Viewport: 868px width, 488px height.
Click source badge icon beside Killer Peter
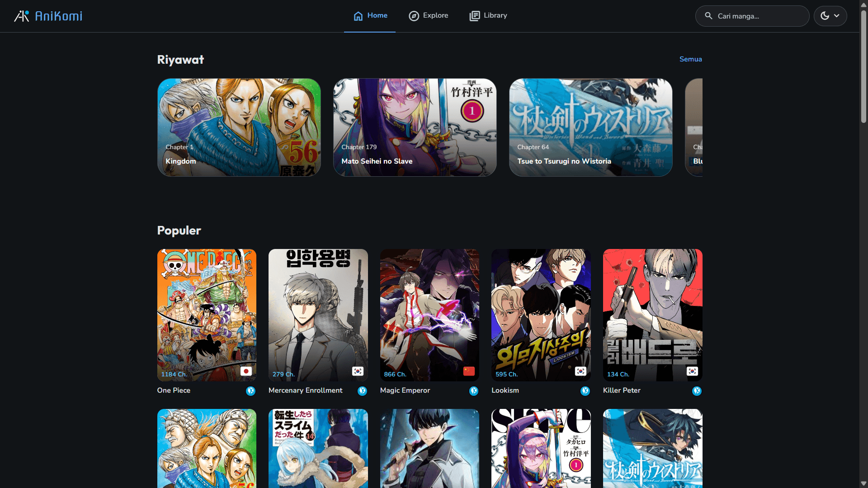[697, 391]
